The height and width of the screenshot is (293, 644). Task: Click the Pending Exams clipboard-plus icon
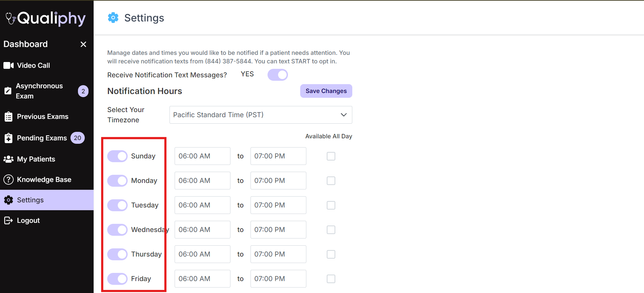click(x=9, y=138)
